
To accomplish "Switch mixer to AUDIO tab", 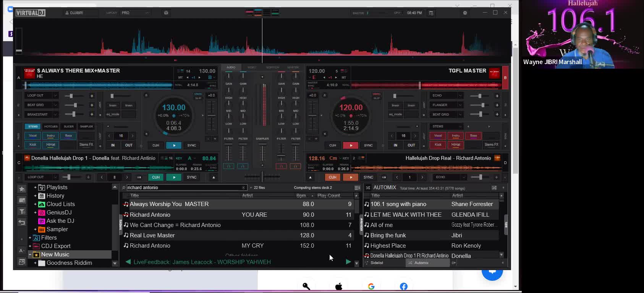I will (x=231, y=68).
